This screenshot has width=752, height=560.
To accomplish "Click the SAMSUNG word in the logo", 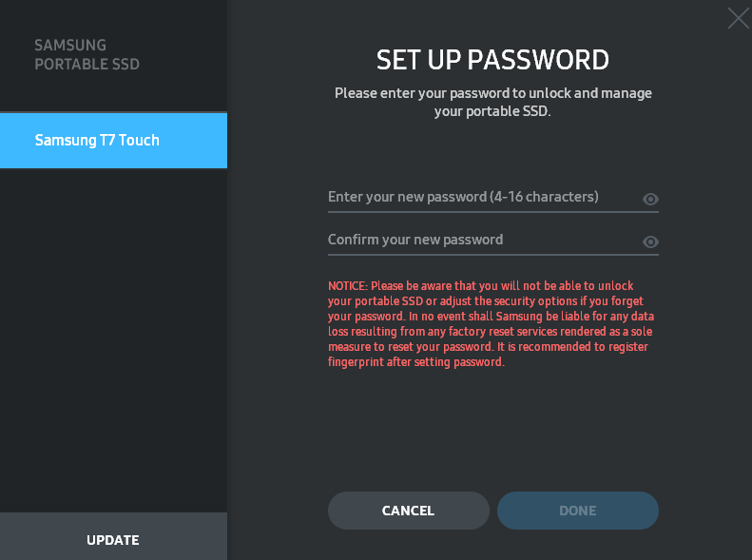I will [70, 46].
